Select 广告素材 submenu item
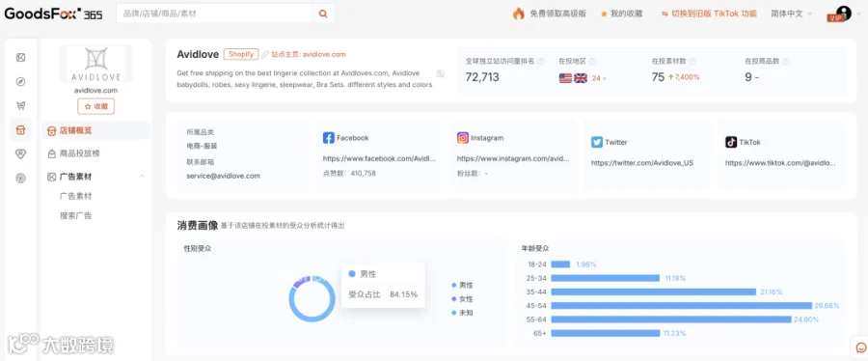Screen dimensions: 868x361 click(x=76, y=196)
